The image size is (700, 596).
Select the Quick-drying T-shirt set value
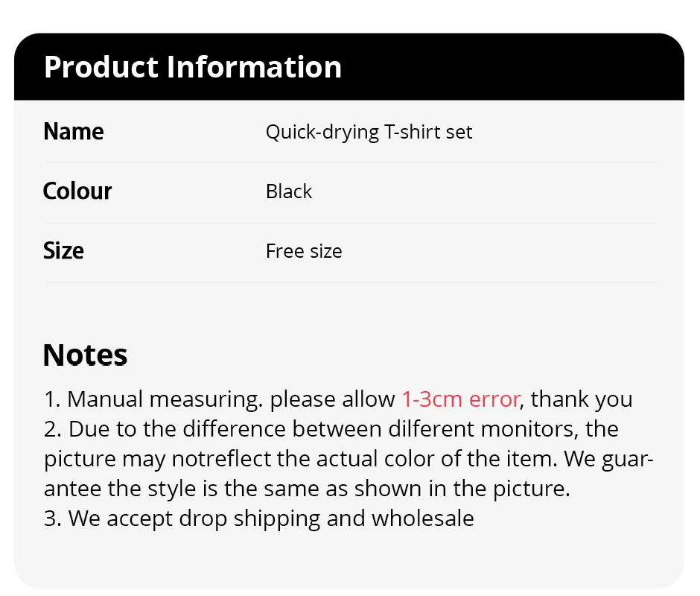pos(369,133)
